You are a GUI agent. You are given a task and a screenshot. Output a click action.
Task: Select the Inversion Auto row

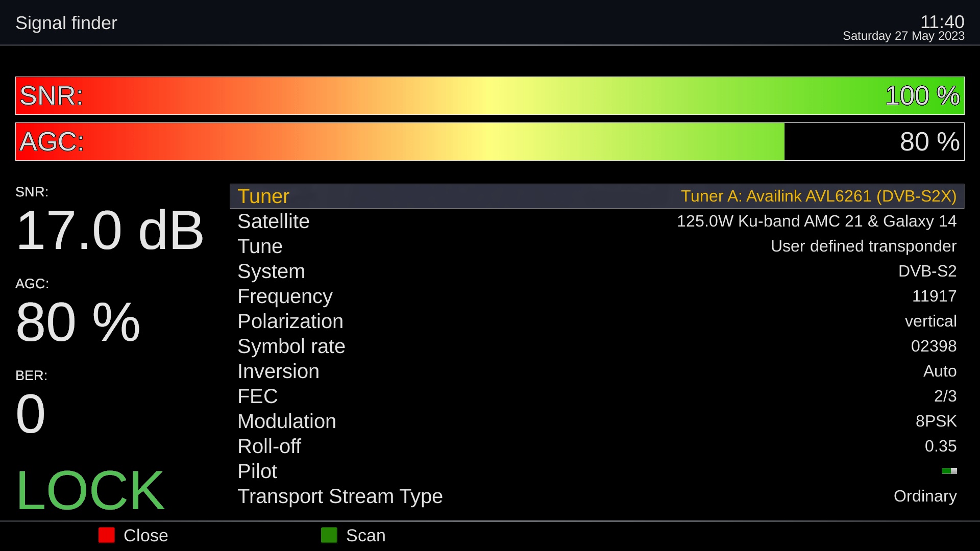[x=597, y=371]
